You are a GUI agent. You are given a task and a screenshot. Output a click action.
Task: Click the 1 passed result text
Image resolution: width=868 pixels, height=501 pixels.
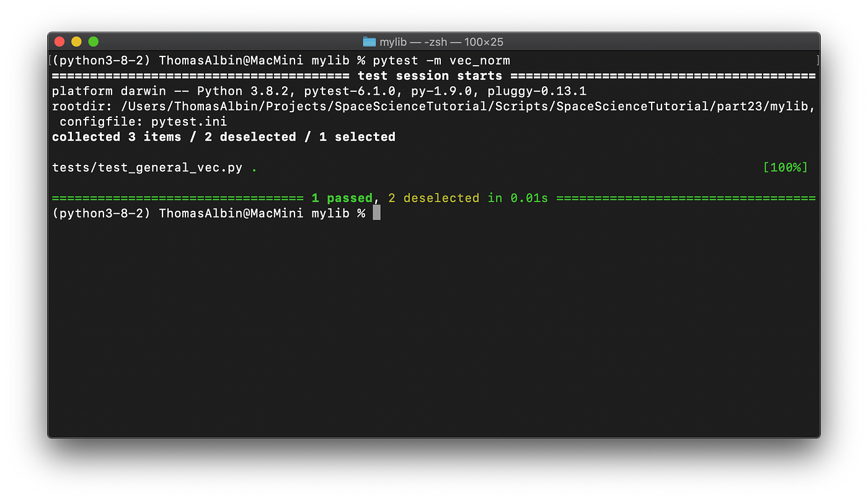click(x=341, y=197)
